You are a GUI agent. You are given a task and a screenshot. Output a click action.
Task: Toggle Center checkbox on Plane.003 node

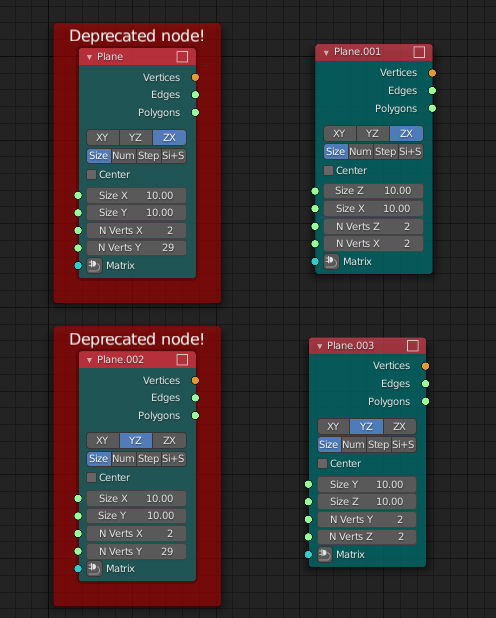[x=323, y=463]
